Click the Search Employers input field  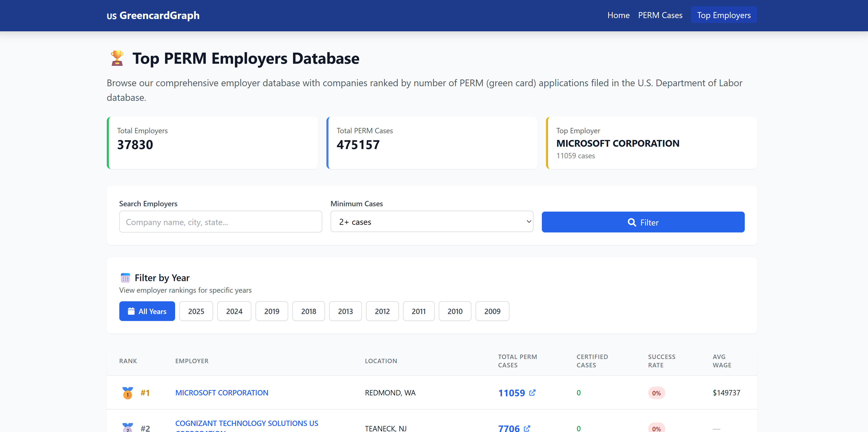tap(220, 222)
